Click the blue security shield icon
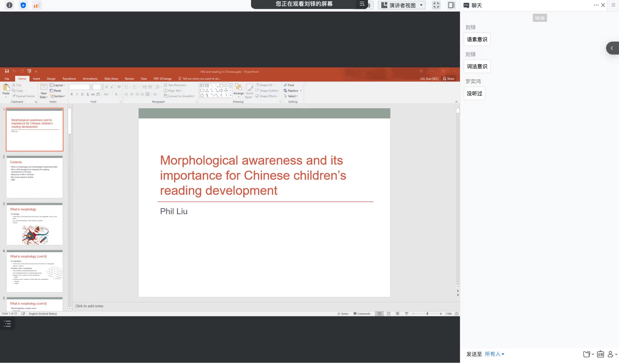 [23, 5]
